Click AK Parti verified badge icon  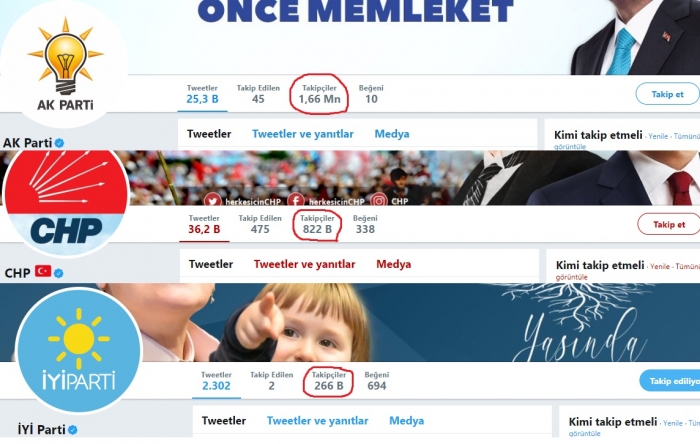click(x=59, y=143)
